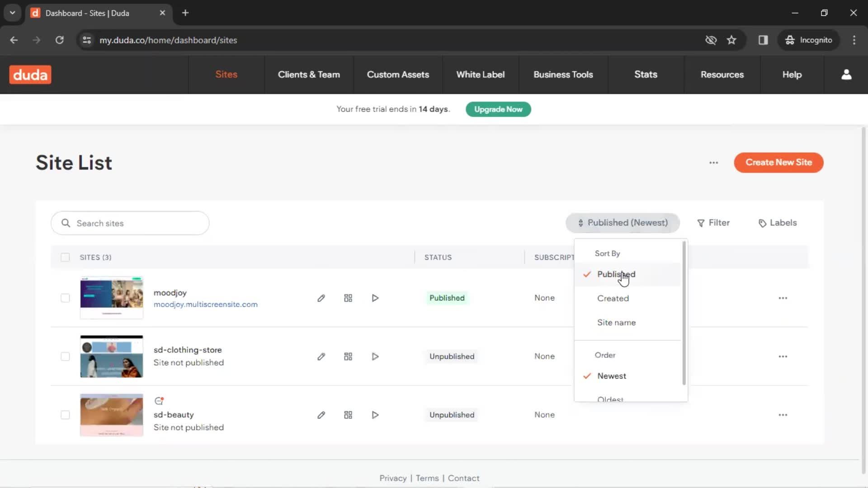Select the sd-beauty site checkbox

point(65,415)
